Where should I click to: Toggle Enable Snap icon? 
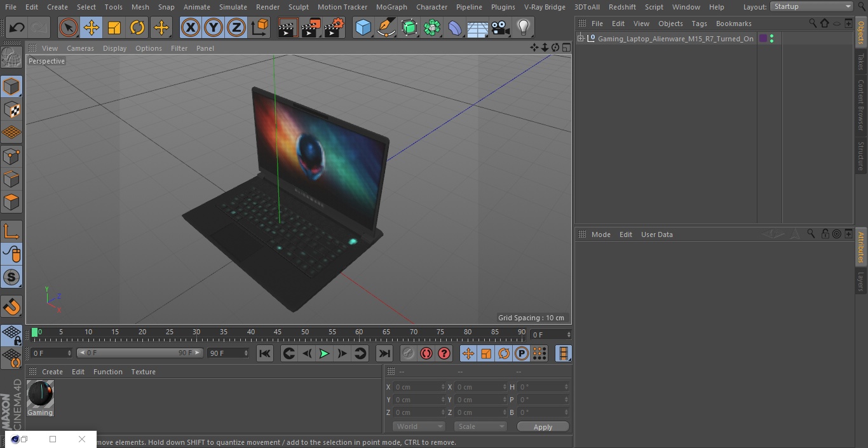click(x=11, y=308)
